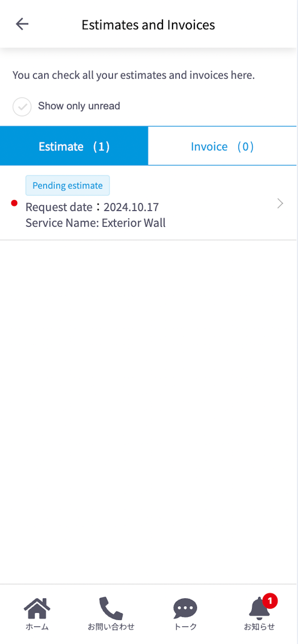Viewport: 298px width, 644px height.
Task: Tap the トーク text label
Action: [x=185, y=627]
